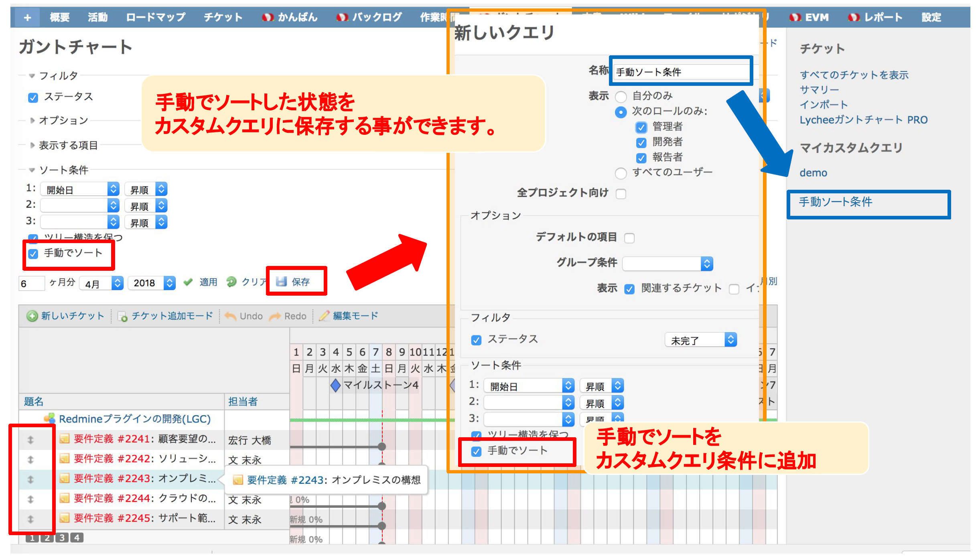Toggle the ステータス filter checkbox in Gantt page
Viewport: 980px width, 558px height.
(33, 97)
